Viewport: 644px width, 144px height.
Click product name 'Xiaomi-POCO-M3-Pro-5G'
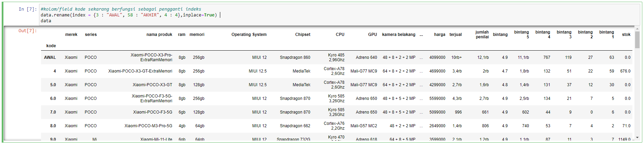tap(148, 126)
